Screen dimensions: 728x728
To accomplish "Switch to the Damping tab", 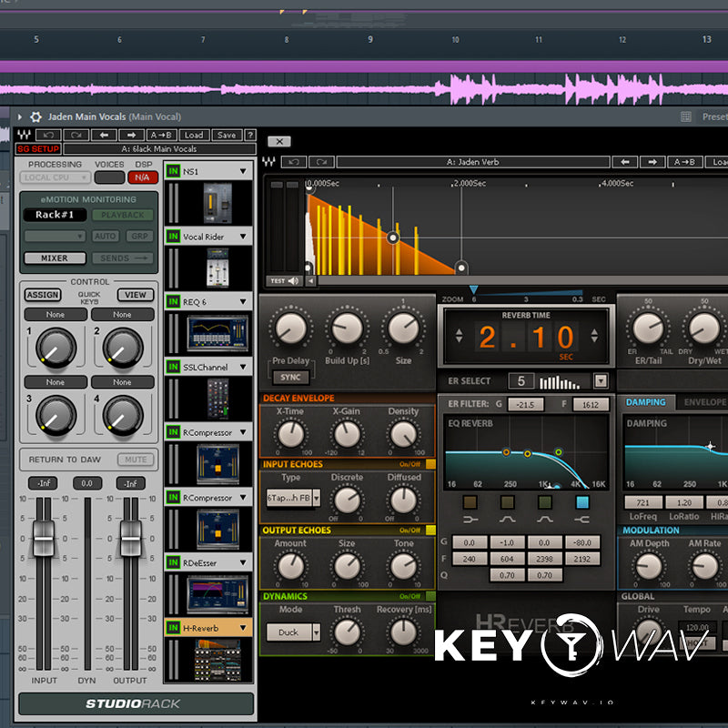I will pos(645,402).
